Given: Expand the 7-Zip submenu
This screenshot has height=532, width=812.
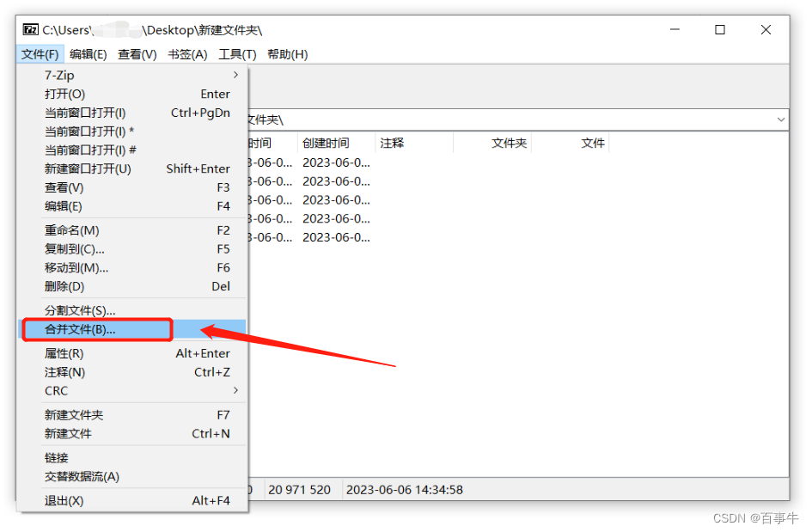Looking at the screenshot, I should (x=132, y=75).
